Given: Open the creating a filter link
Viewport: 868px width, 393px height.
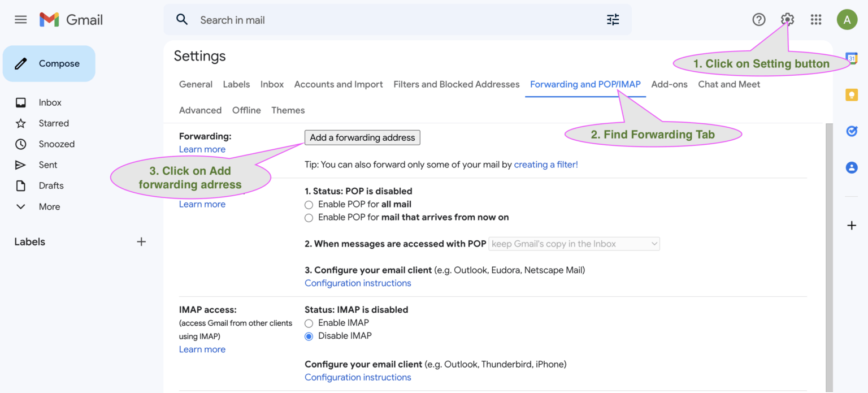Looking at the screenshot, I should click(545, 165).
